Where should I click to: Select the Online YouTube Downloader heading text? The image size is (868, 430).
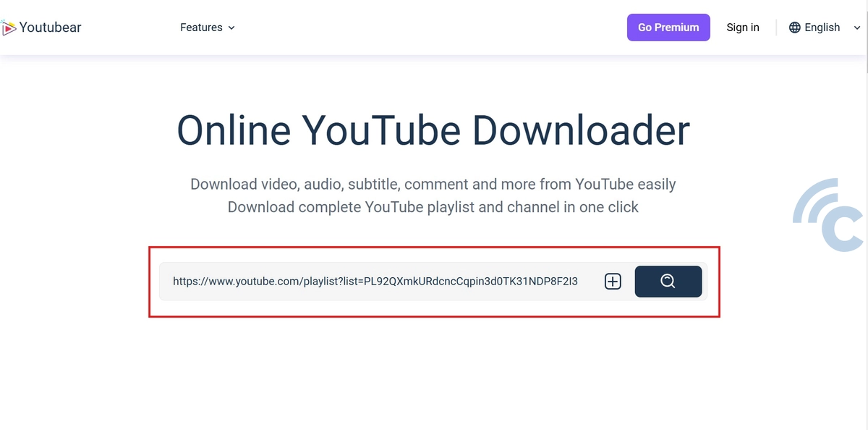pyautogui.click(x=433, y=131)
